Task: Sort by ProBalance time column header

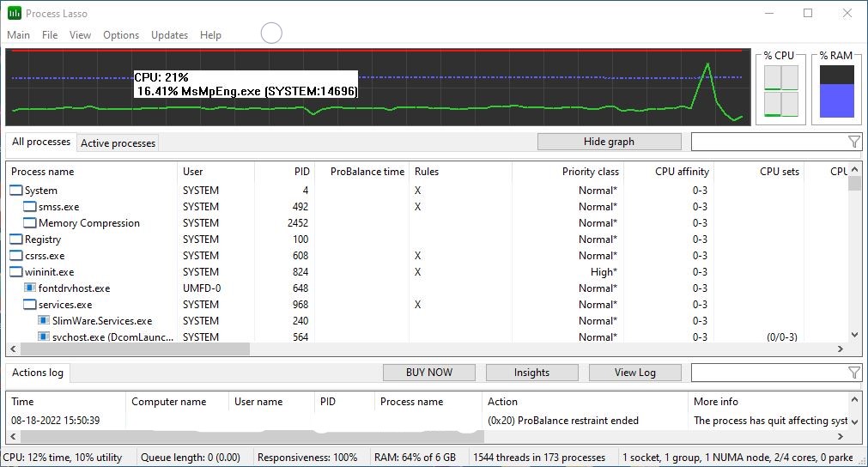Action: pyautogui.click(x=362, y=172)
